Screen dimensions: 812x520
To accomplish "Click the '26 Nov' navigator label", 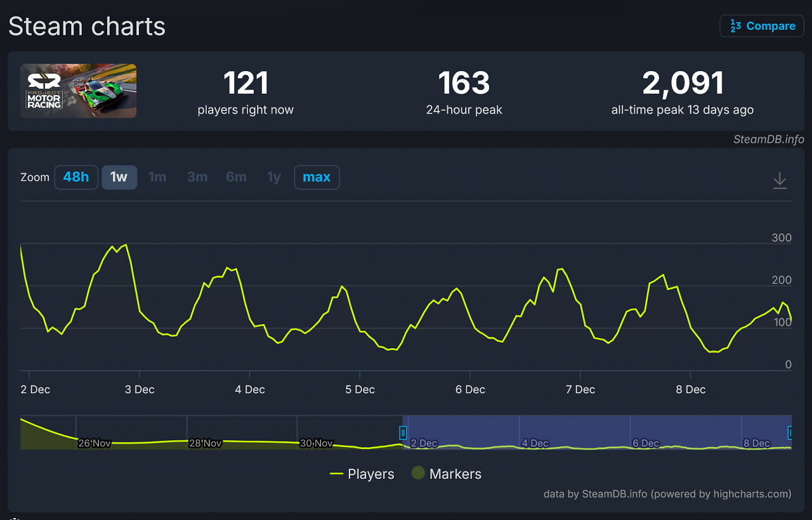I will tap(95, 443).
